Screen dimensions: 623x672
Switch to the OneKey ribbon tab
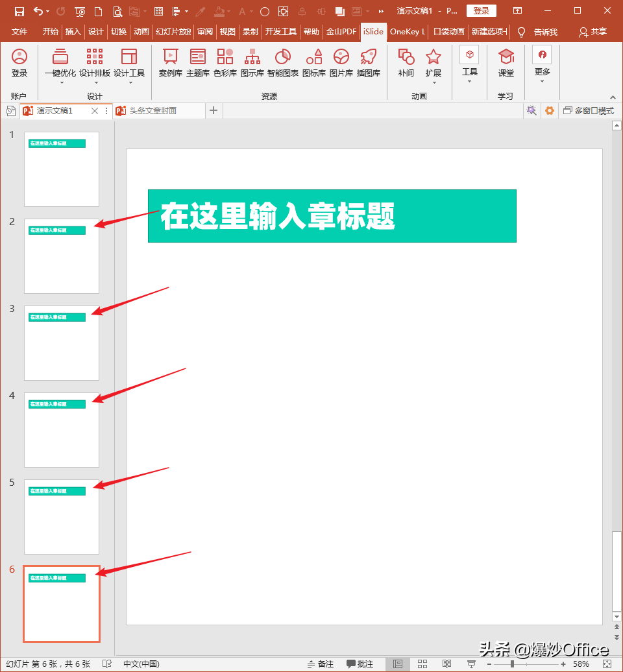[x=408, y=32]
